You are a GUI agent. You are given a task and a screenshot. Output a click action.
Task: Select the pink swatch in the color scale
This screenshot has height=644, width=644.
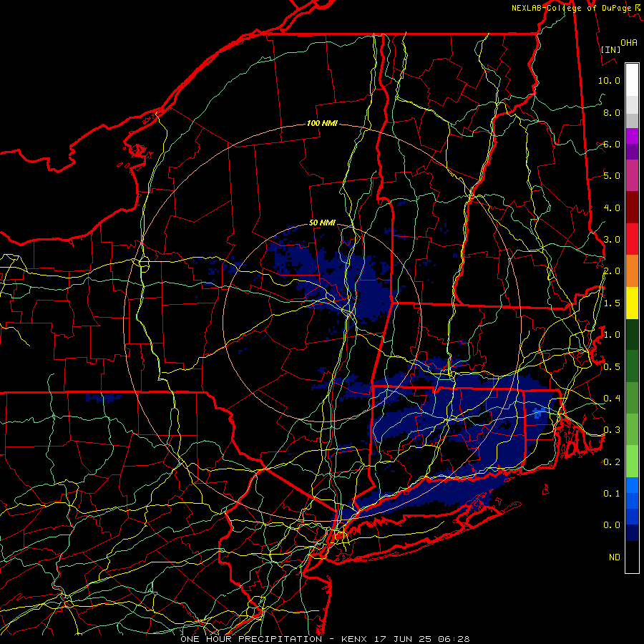(632, 175)
